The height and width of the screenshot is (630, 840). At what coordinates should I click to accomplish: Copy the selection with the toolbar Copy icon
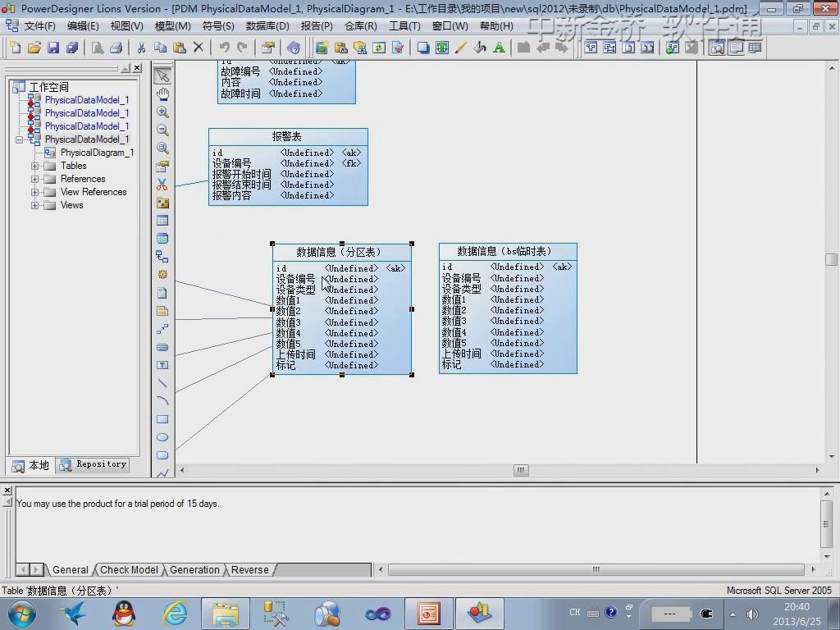coord(160,48)
